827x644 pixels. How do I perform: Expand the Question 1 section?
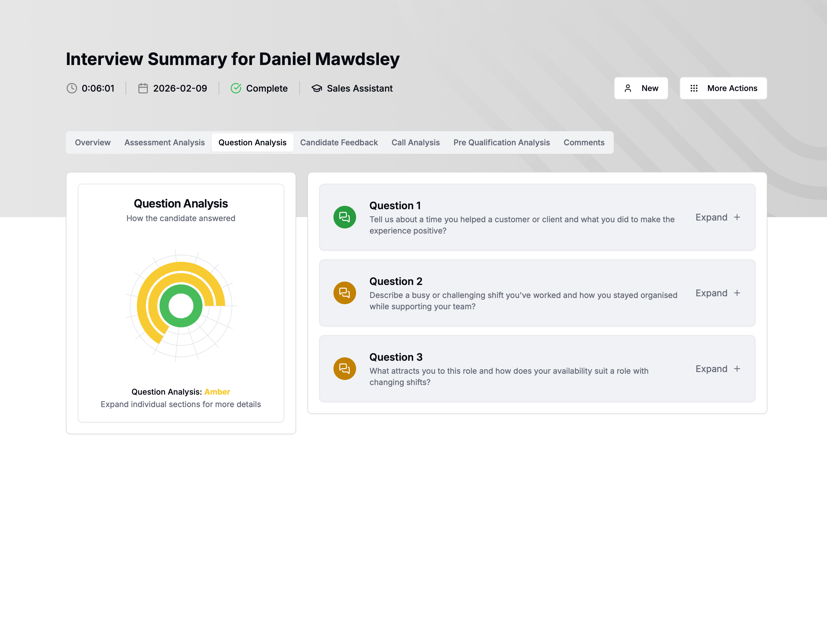point(718,217)
